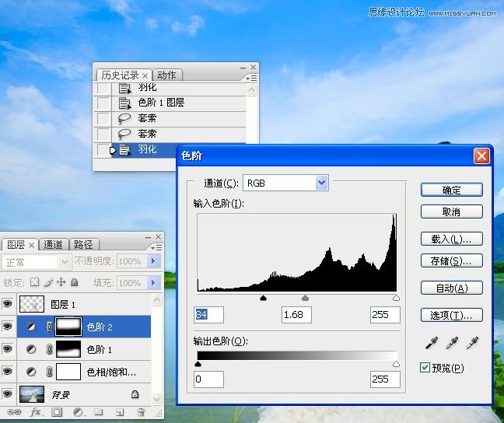Create new fill or adjustment layer
The image size is (504, 423).
click(78, 412)
